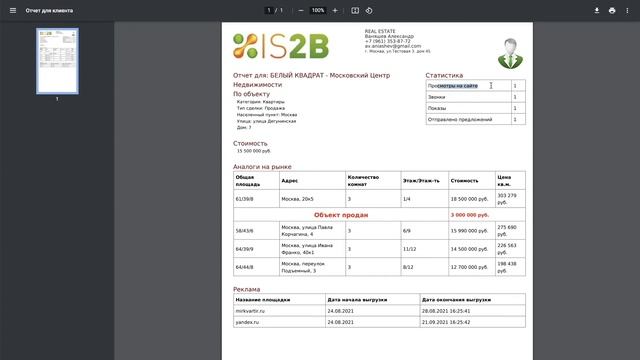Image resolution: width=640 pixels, height=360 pixels.
Task: Click the 'По объекту' heading
Action: pos(251,94)
